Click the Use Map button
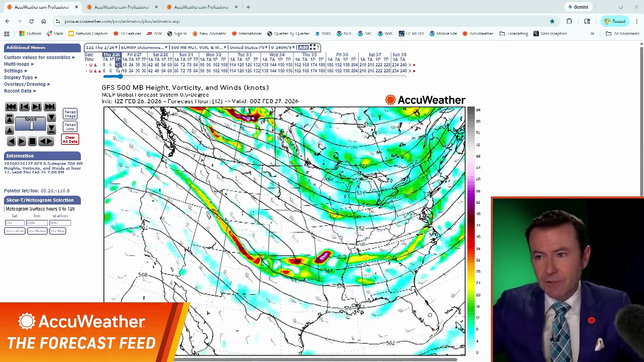 tap(57, 231)
